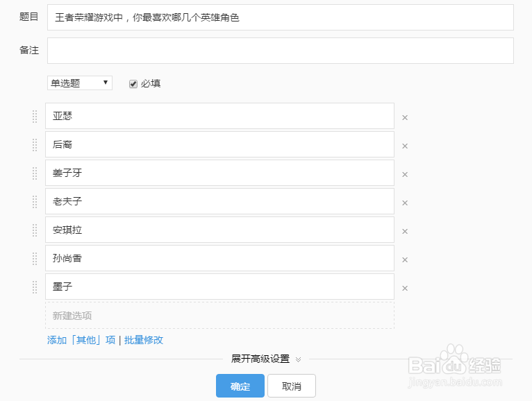Screen dimensions: 532x401
Task: Edit the 后裔 option text field
Action: (219, 144)
